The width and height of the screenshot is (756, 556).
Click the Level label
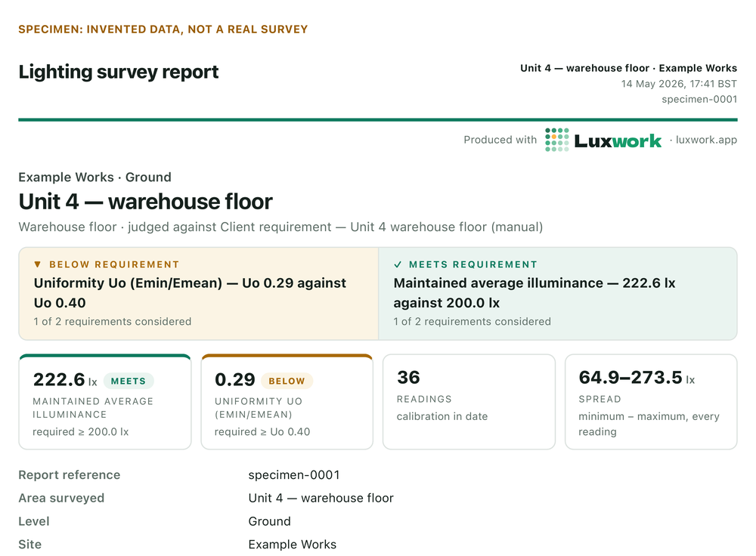point(34,521)
